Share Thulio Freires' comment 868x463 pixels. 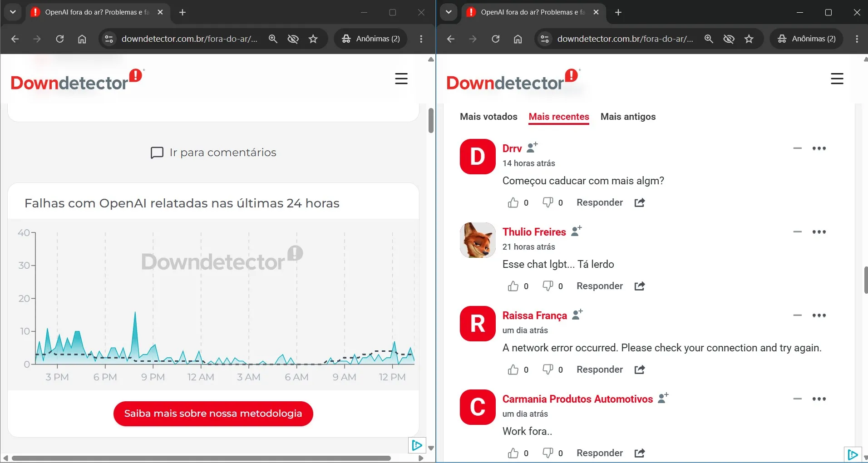[640, 286]
